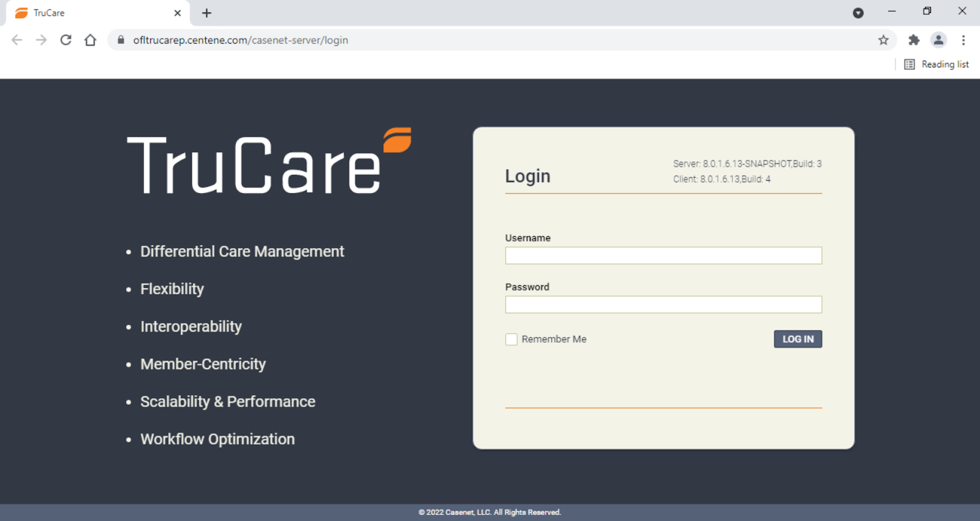Minimize the browser window

pos(892,11)
